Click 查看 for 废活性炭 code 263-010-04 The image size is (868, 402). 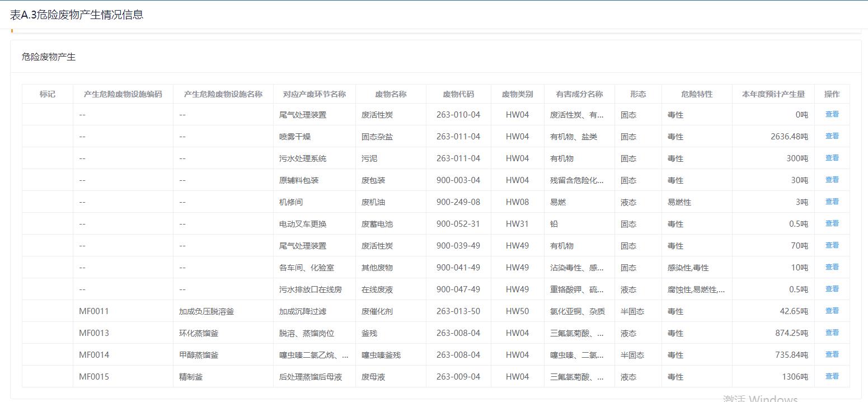point(832,114)
